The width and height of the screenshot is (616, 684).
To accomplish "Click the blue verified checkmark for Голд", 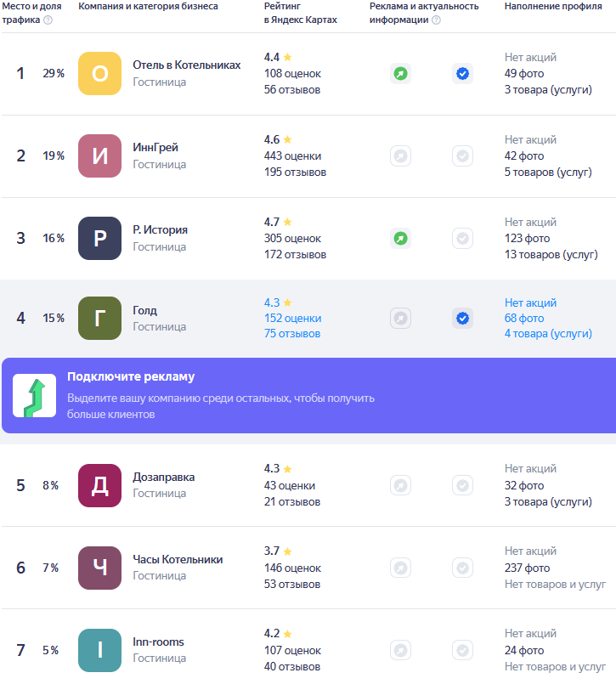I will click(x=462, y=319).
